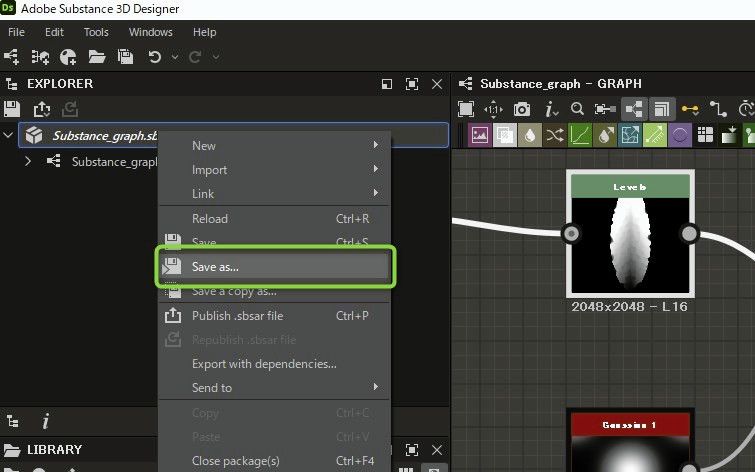Add a Uniform Color node
This screenshot has width=755, height=472.
tap(530, 135)
